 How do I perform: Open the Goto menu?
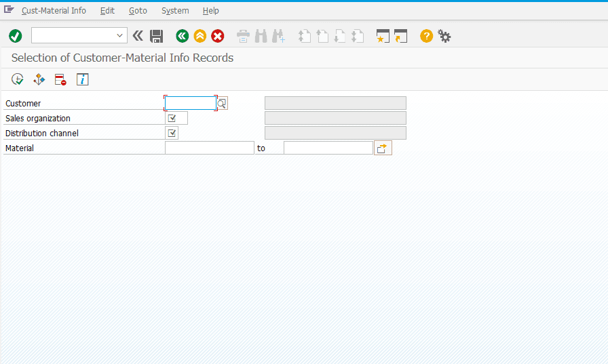coord(138,11)
